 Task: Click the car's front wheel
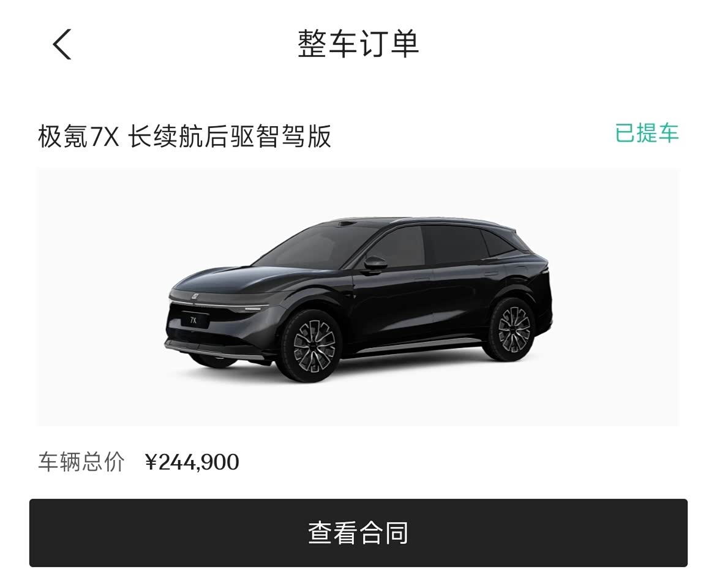pos(313,346)
